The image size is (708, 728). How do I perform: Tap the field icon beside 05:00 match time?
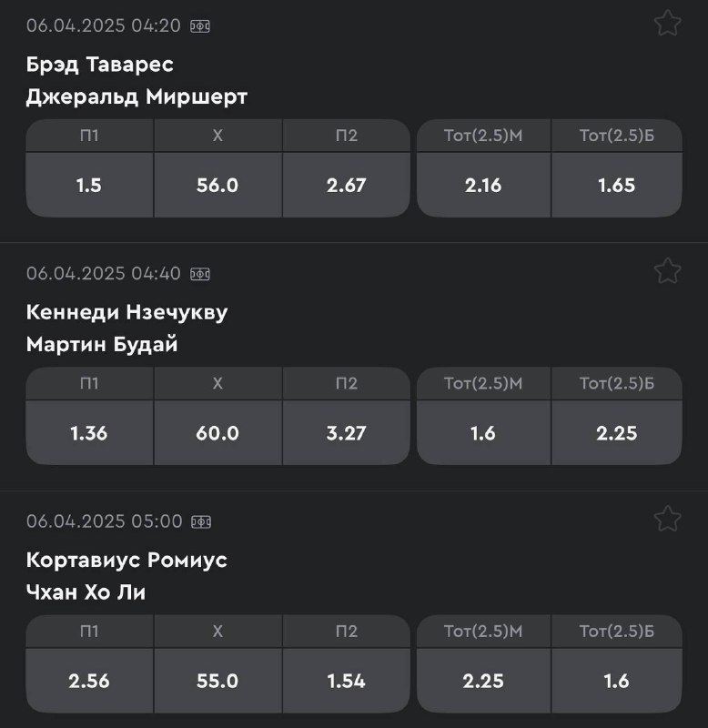pos(201,522)
